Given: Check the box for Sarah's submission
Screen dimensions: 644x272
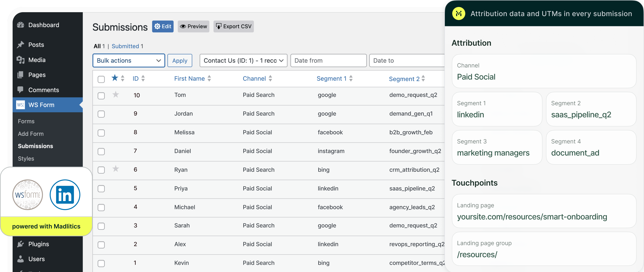Looking at the screenshot, I should point(101,226).
